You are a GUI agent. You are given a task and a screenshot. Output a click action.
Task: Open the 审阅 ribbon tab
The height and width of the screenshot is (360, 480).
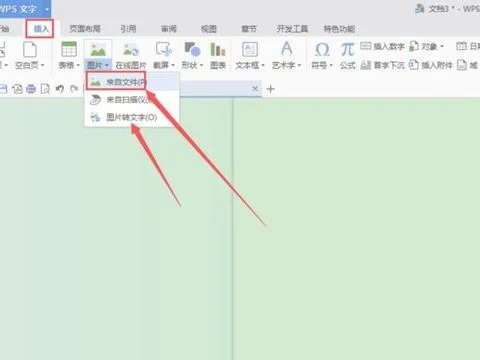click(169, 29)
